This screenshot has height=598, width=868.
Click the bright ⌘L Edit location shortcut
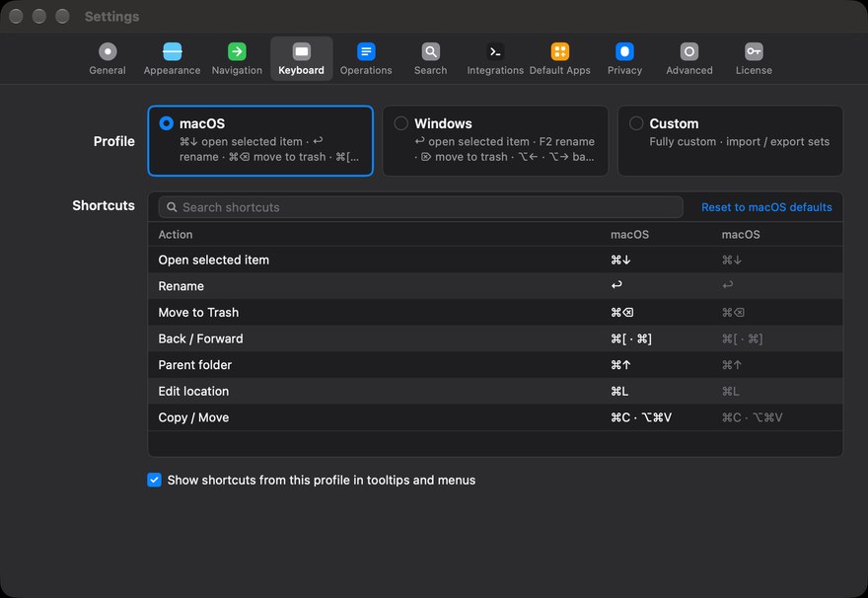(x=619, y=392)
